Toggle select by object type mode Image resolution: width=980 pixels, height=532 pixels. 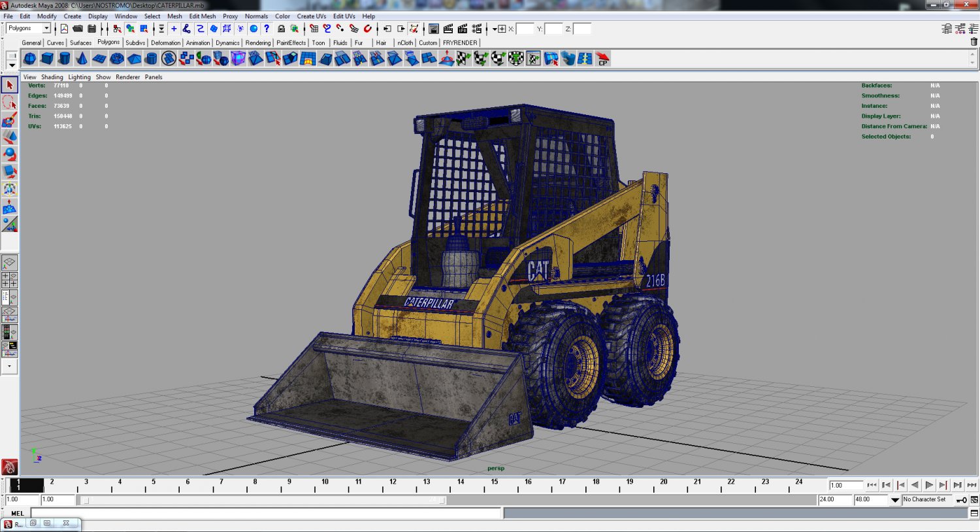[131, 29]
